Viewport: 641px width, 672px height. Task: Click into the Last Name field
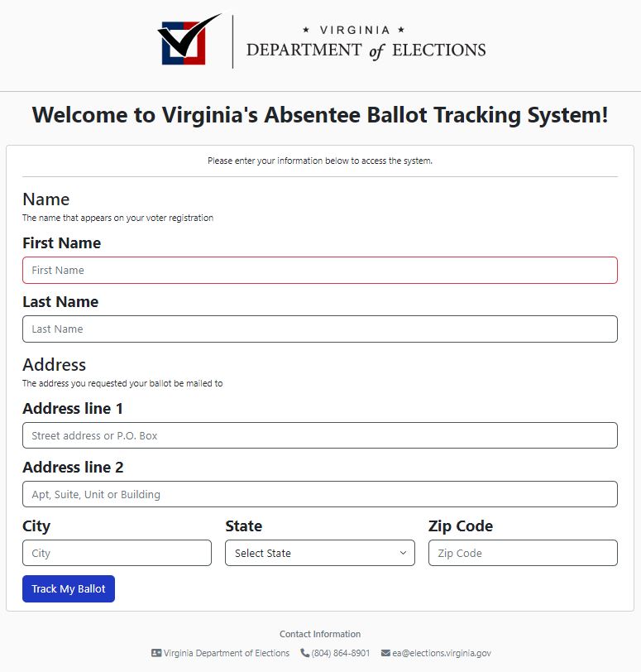click(x=319, y=329)
